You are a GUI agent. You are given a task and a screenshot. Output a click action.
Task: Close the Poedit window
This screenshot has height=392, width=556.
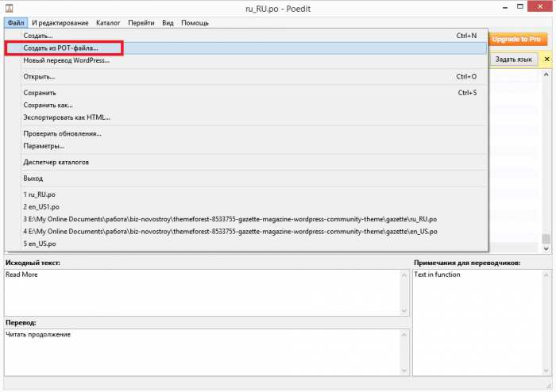tap(540, 6)
